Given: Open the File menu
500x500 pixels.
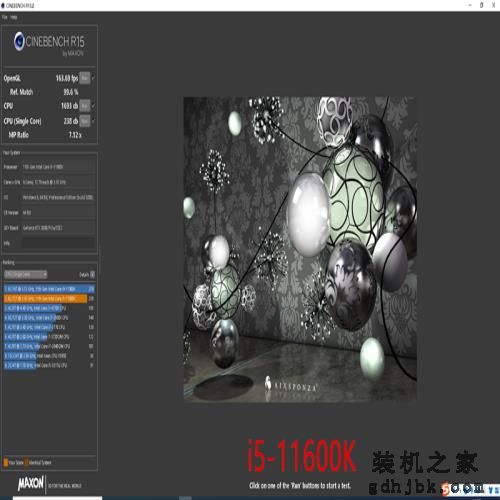Looking at the screenshot, I should click(4, 17).
